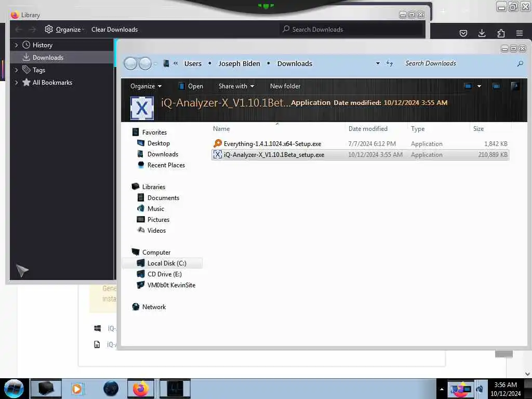Open media player taskbar icon
532x399 pixels.
click(77, 389)
